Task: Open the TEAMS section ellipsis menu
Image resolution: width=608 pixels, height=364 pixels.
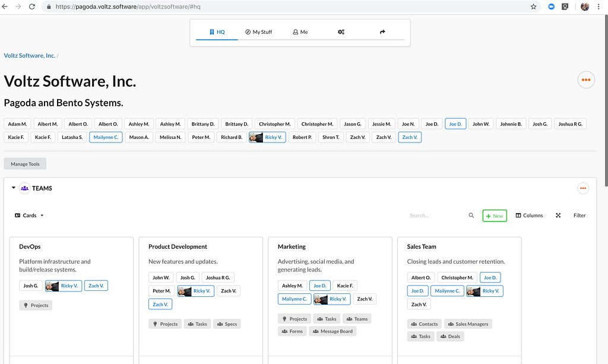Action: point(583,188)
